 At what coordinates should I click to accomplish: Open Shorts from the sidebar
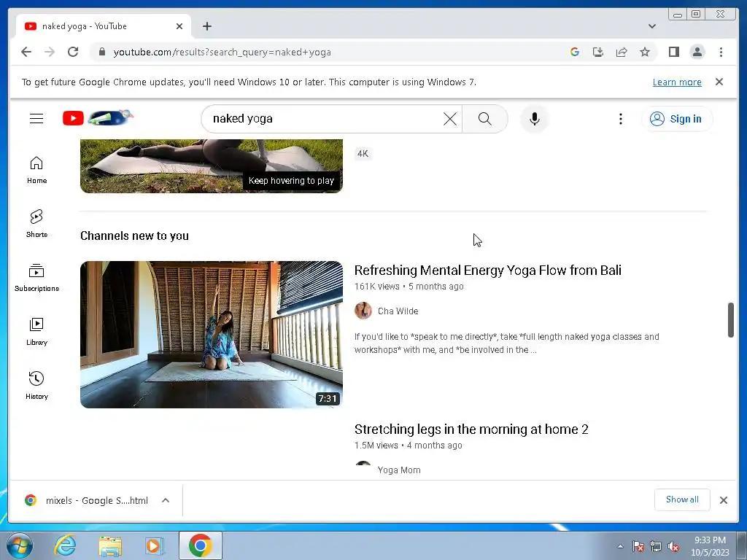pyautogui.click(x=36, y=224)
